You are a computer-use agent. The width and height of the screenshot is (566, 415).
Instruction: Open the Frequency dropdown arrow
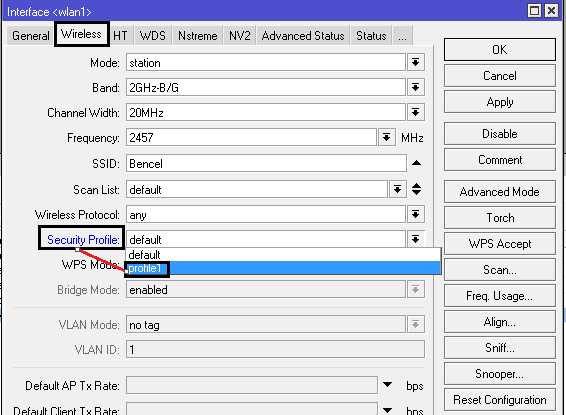point(386,137)
